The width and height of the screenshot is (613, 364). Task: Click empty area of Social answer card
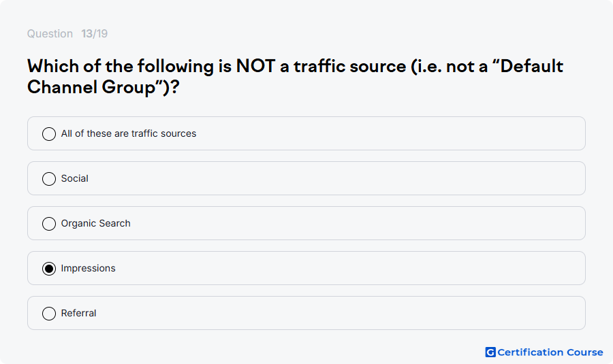[x=336, y=178]
